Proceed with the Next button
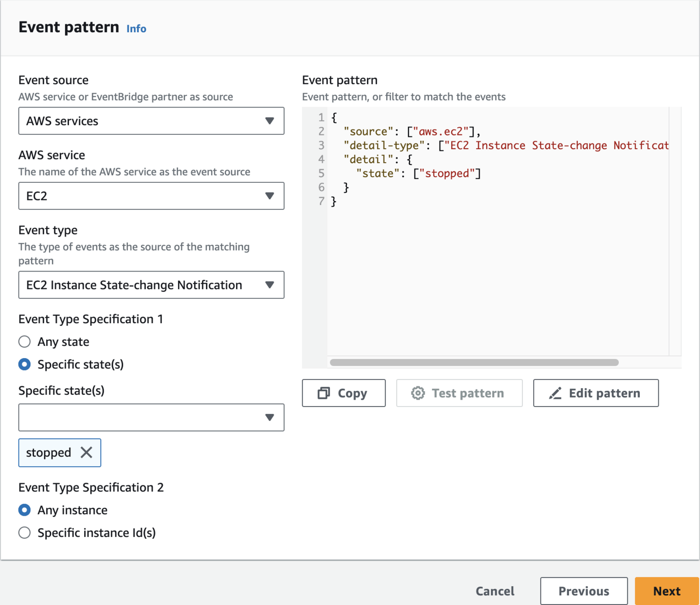 [667, 591]
